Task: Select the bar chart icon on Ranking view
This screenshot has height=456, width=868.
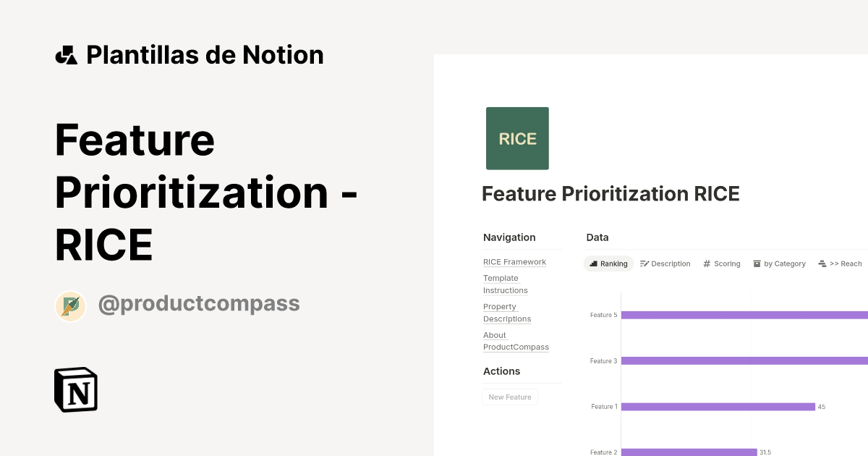Action: 595,263
